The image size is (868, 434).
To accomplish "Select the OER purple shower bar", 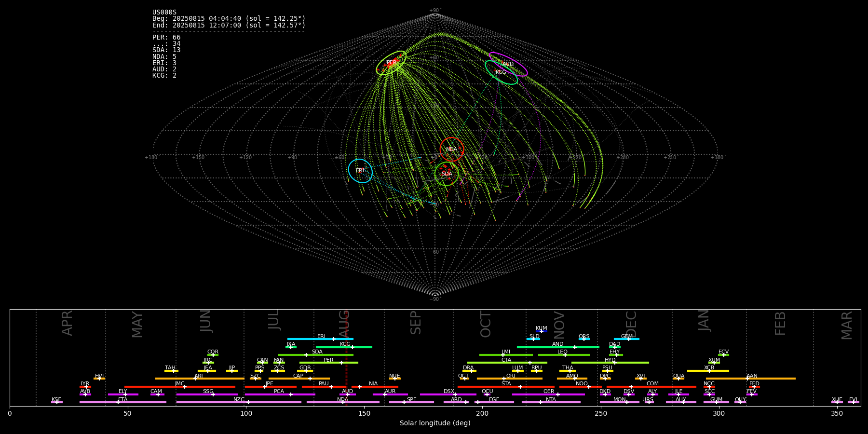I will pos(548,394).
